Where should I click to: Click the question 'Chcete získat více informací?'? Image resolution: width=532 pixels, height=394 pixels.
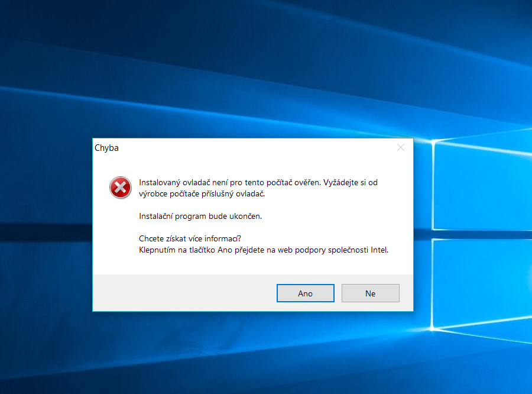pyautogui.click(x=189, y=238)
